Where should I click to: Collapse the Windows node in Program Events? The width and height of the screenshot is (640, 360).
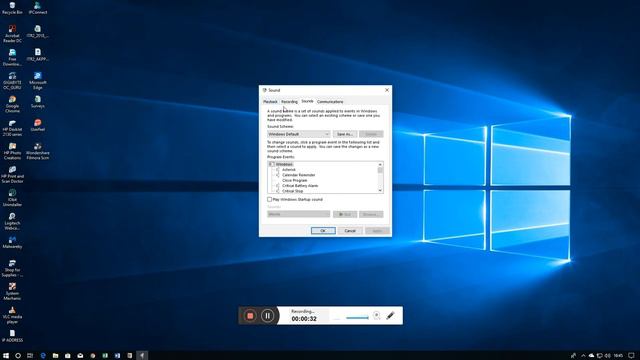[271, 164]
